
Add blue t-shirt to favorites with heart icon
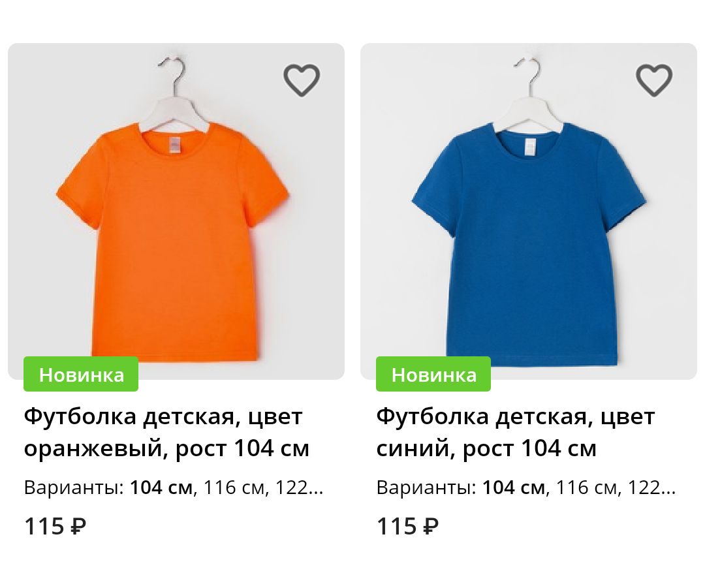(653, 80)
